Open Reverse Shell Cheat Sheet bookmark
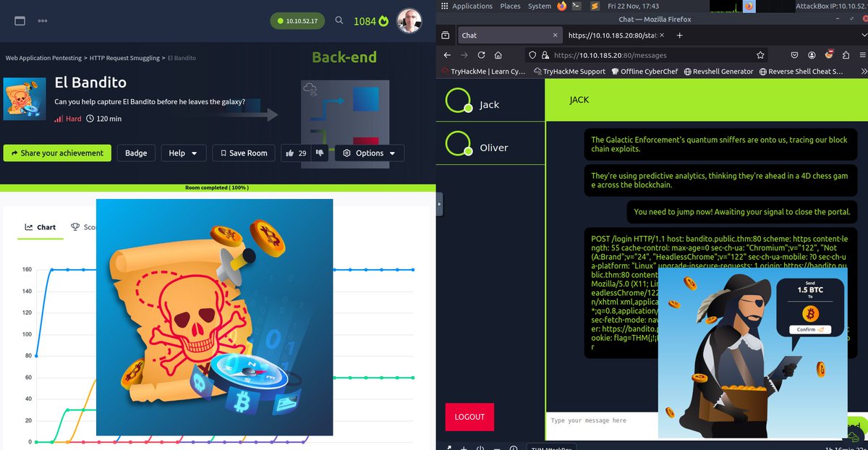Viewport: 868px width, 450px height. click(x=801, y=72)
